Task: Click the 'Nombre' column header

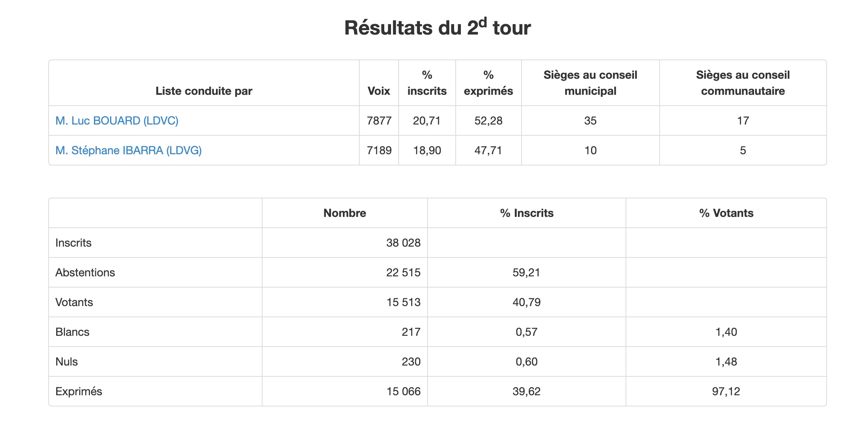Action: [345, 213]
